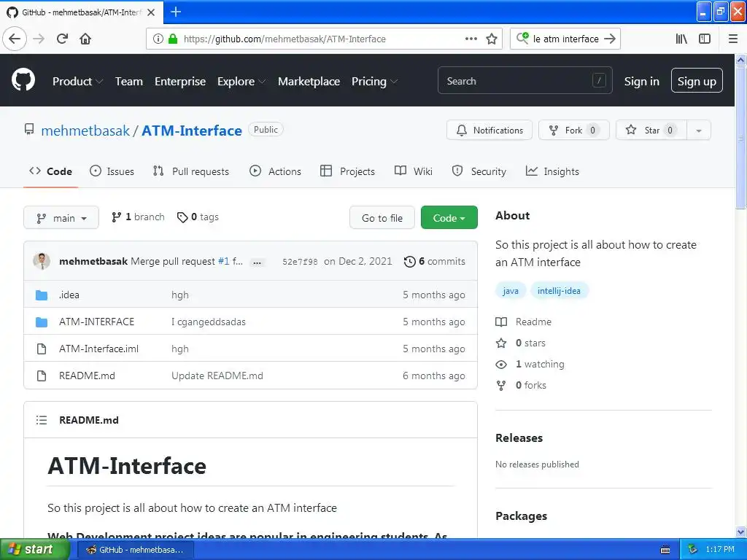Focus the GitHub search field
This screenshot has height=560, width=747.
tap(525, 80)
